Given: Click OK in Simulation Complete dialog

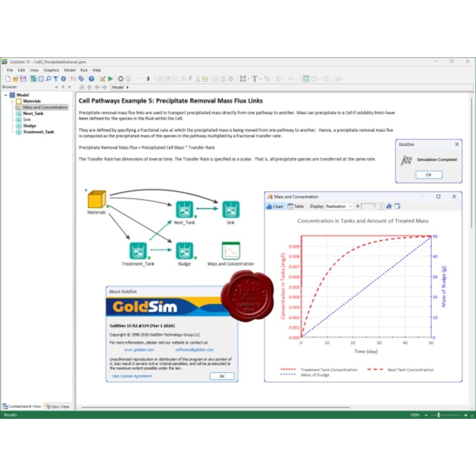Looking at the screenshot, I should (429, 175).
